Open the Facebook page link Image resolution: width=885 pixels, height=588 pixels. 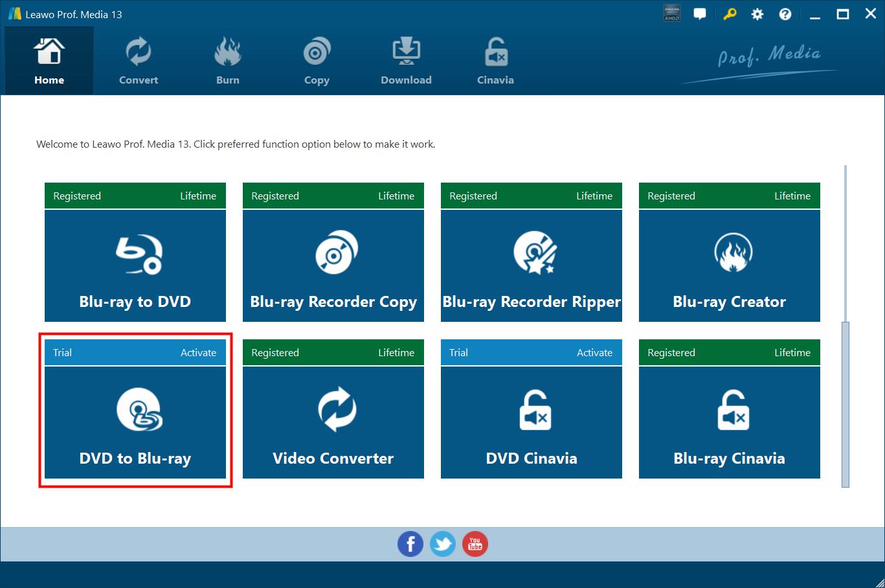410,544
